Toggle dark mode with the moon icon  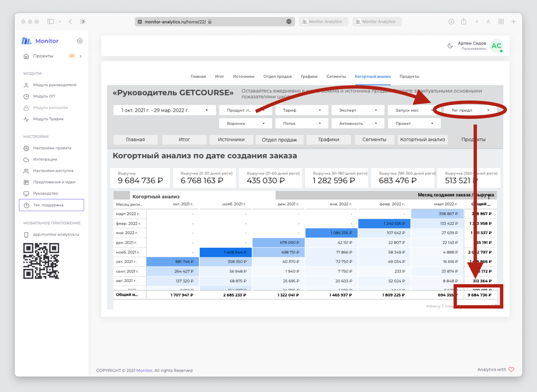point(450,46)
